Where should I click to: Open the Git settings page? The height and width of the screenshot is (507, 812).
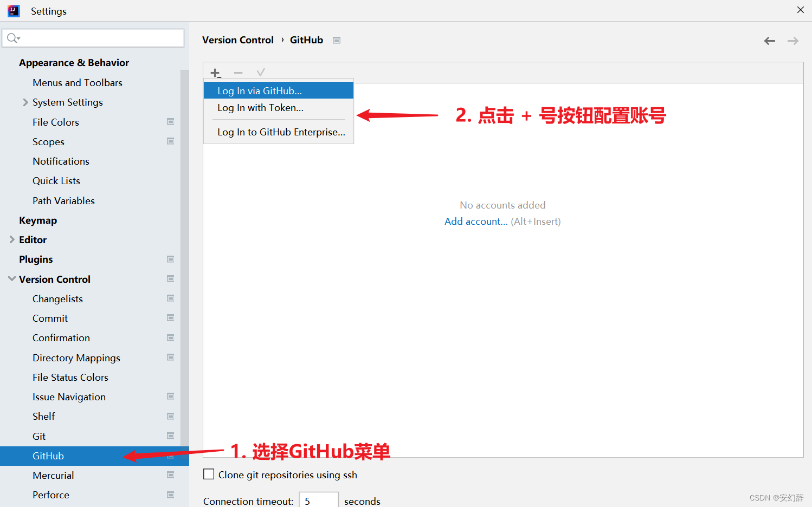(39, 437)
